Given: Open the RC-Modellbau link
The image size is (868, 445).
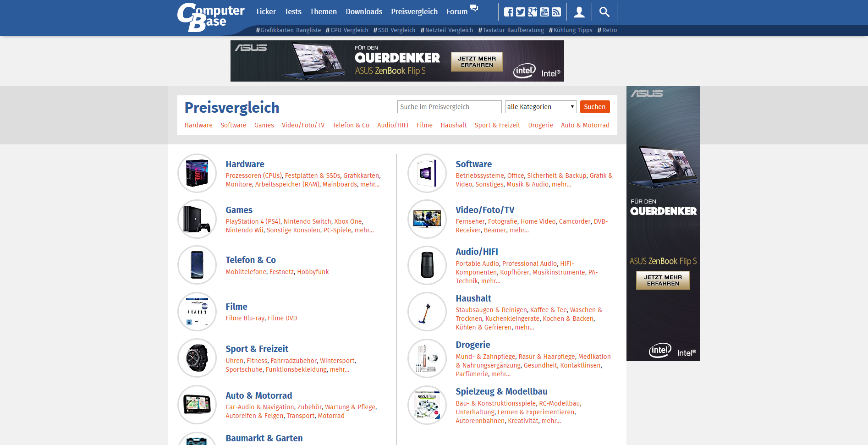Looking at the screenshot, I should [x=560, y=403].
